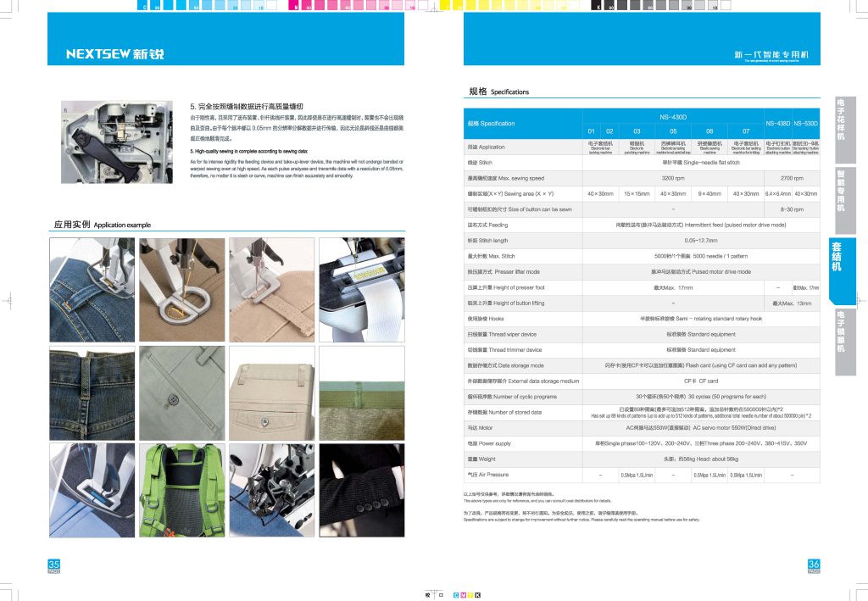Image resolution: width=868 pixels, height=601 pixels.
Task: Open the D-ring on tan fabric photo
Action: click(x=182, y=289)
